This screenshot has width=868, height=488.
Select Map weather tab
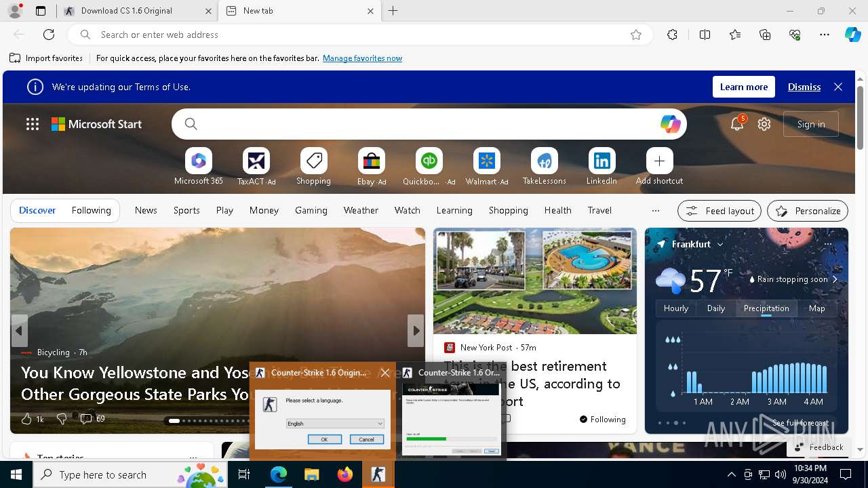pyautogui.click(x=817, y=308)
